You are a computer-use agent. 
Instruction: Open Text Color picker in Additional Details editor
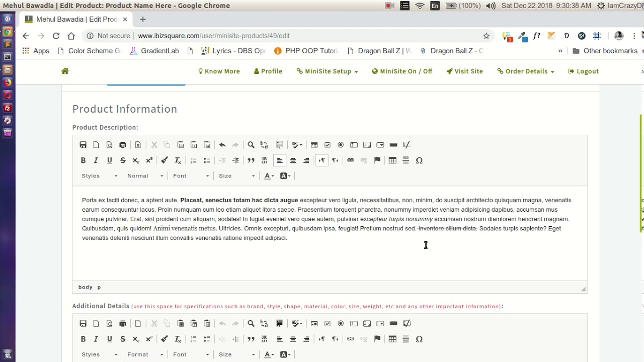click(269, 354)
